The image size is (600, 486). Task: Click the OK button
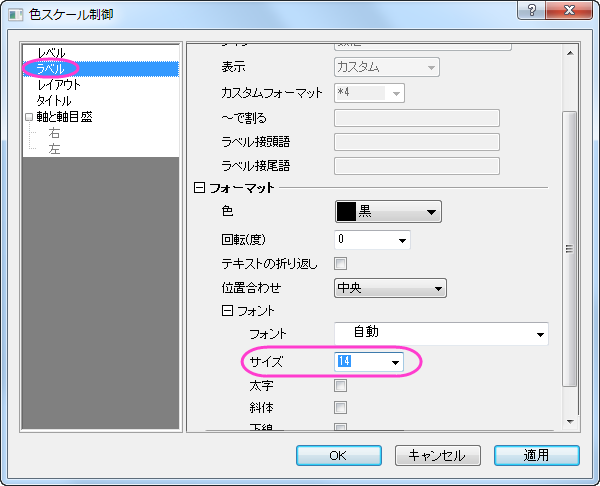pos(339,455)
